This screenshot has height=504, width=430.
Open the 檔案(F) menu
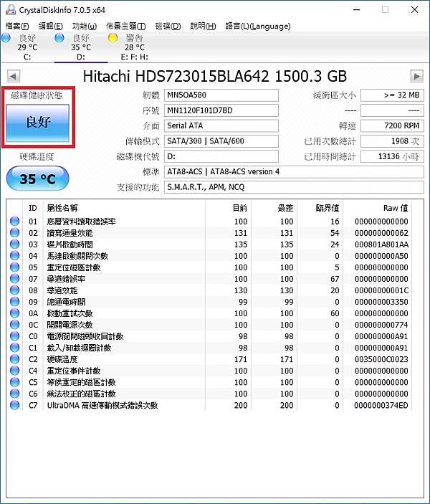(x=17, y=26)
